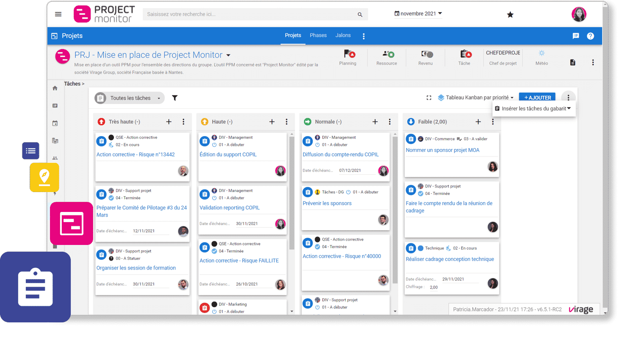The width and height of the screenshot is (644, 363).
Task: Open calendar icon in left sidebar
Action: [x=55, y=124]
